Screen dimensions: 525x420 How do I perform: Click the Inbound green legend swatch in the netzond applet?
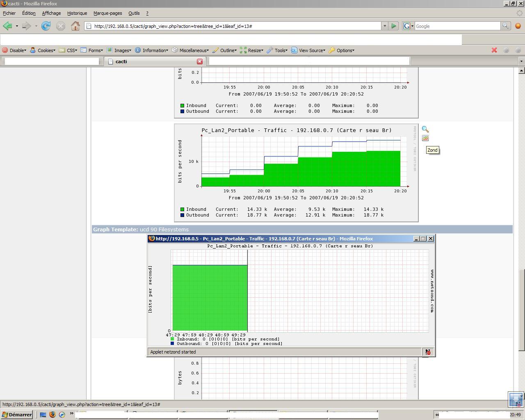point(172,339)
